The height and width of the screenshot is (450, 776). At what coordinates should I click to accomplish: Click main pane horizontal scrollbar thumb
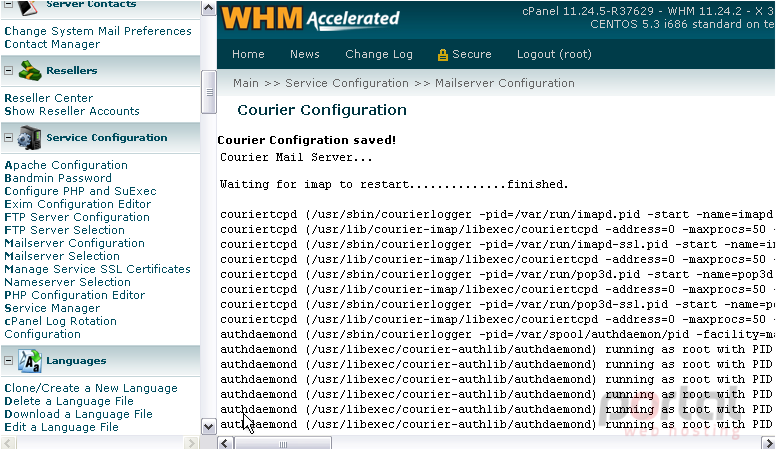(x=282, y=443)
